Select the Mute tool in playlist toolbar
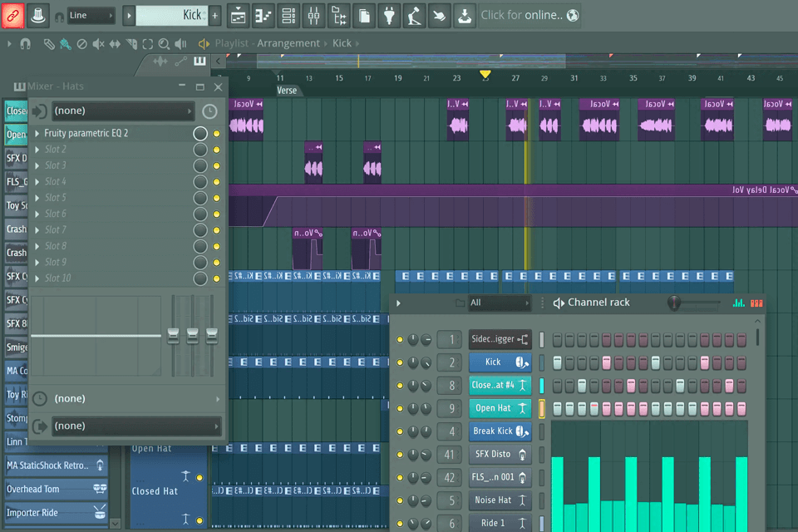The image size is (798, 532). 98,44
